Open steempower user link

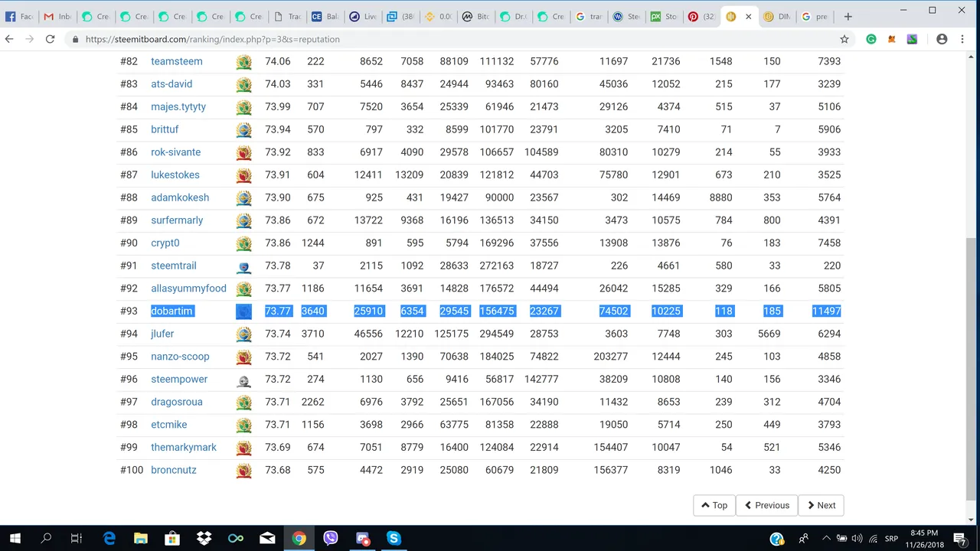coord(179,379)
